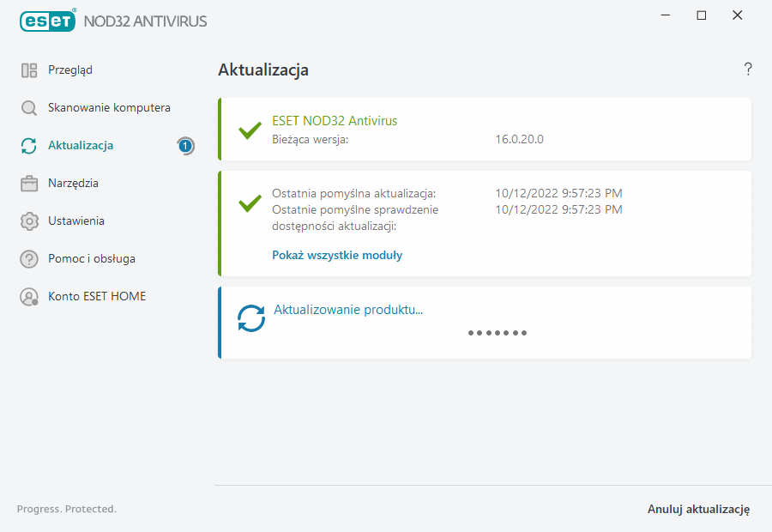Click the notification badge next to Aktualizacja

point(185,146)
